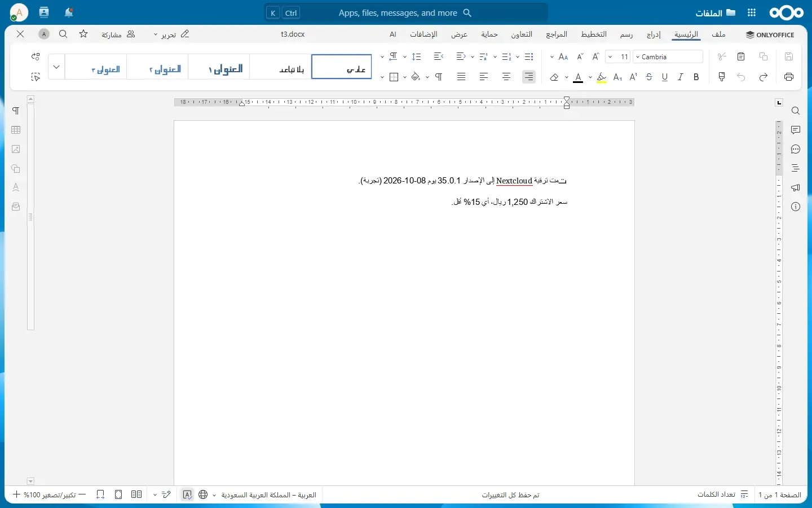Toggle underline formatting (U)
The image size is (812, 508).
(665, 77)
